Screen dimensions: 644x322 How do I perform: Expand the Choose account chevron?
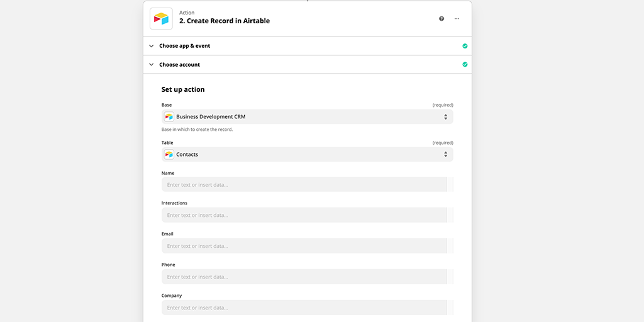pos(151,65)
